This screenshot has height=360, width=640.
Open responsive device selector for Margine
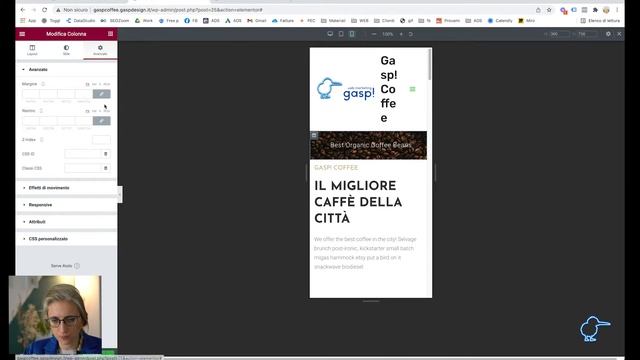coord(43,84)
